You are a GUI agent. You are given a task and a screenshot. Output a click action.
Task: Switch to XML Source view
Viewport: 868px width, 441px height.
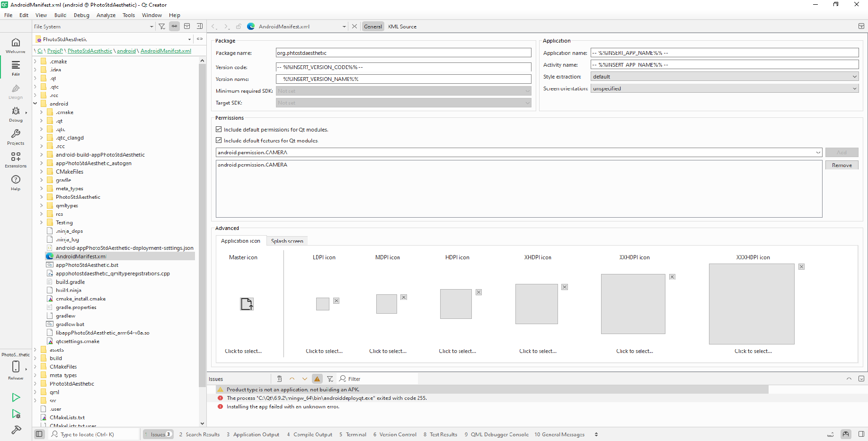click(402, 26)
